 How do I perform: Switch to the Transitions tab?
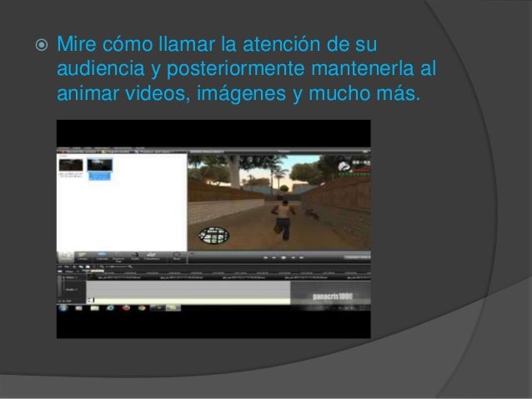click(152, 257)
